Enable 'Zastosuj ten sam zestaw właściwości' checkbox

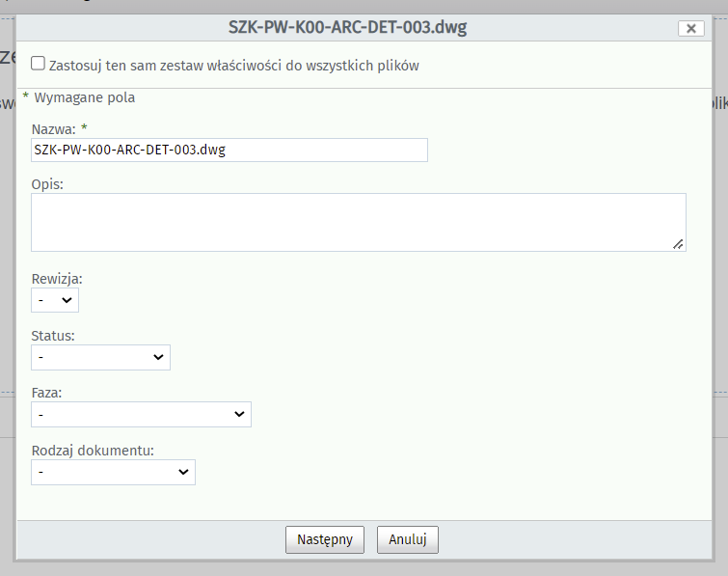coord(39,64)
